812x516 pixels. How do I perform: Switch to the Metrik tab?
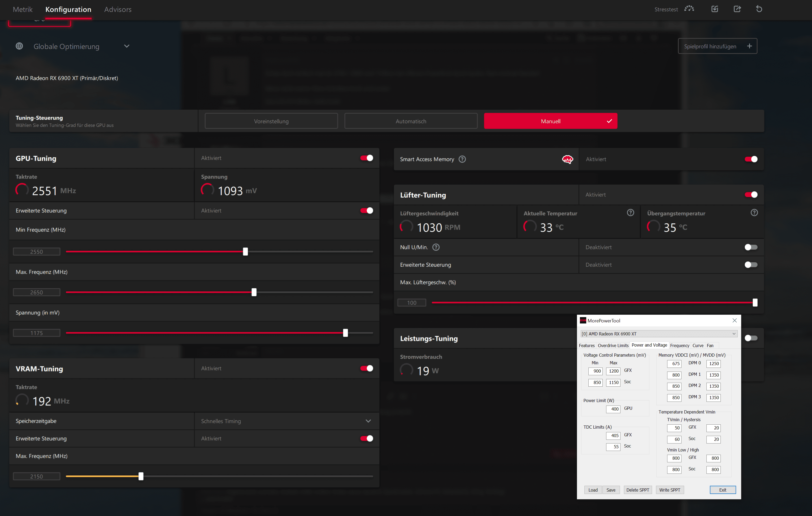pos(23,10)
